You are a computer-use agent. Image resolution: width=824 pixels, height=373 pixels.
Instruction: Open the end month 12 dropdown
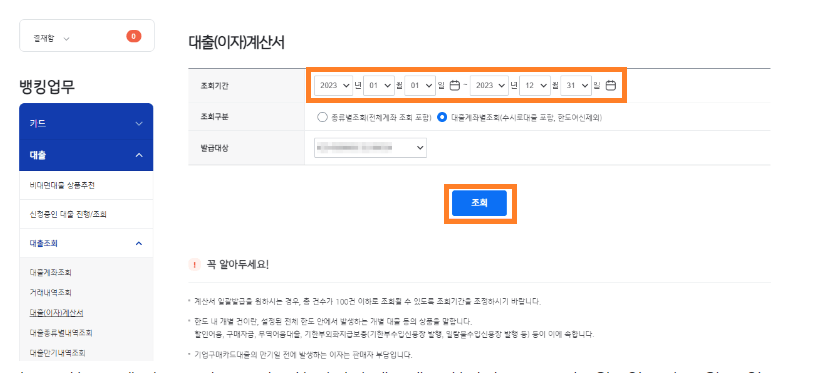click(534, 85)
